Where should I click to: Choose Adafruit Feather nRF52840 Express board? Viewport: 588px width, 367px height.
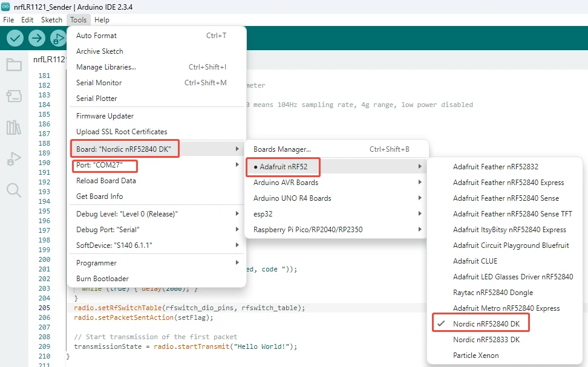point(508,183)
